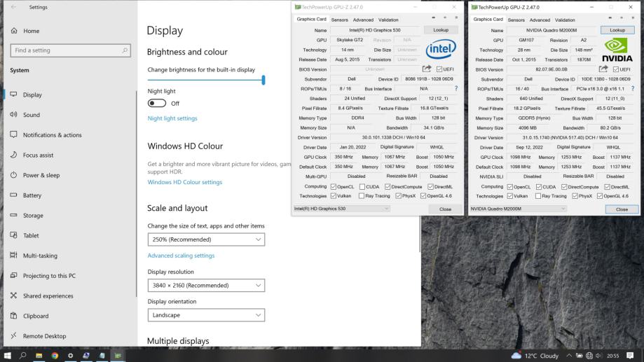Open Chrome from the taskbar
This screenshot has width=644, height=362.
[55, 356]
